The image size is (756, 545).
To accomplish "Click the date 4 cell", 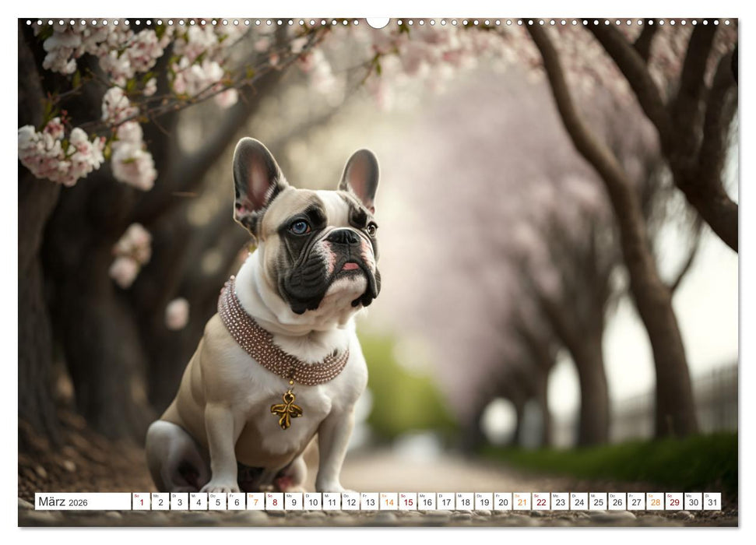I will pyautogui.click(x=197, y=503).
